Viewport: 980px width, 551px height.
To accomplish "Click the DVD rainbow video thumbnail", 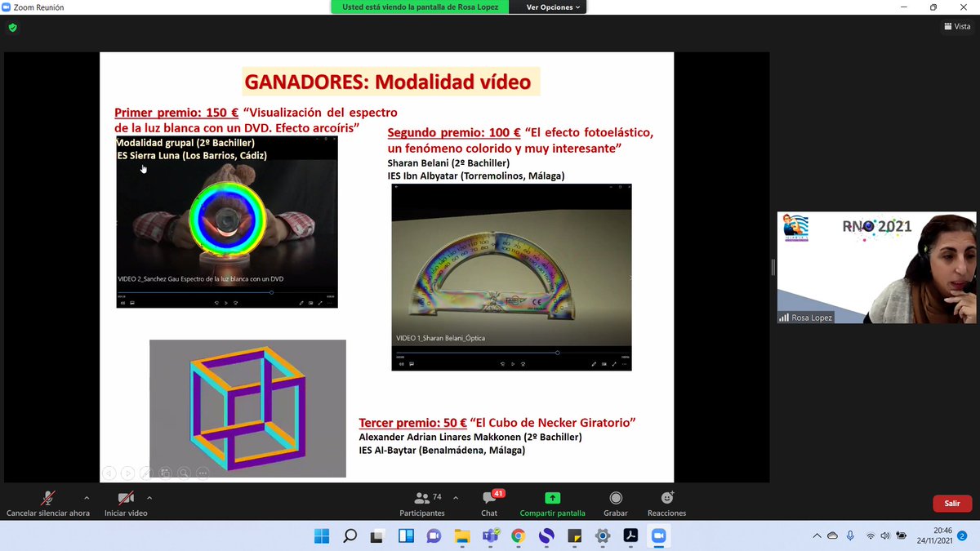I will [x=226, y=221].
